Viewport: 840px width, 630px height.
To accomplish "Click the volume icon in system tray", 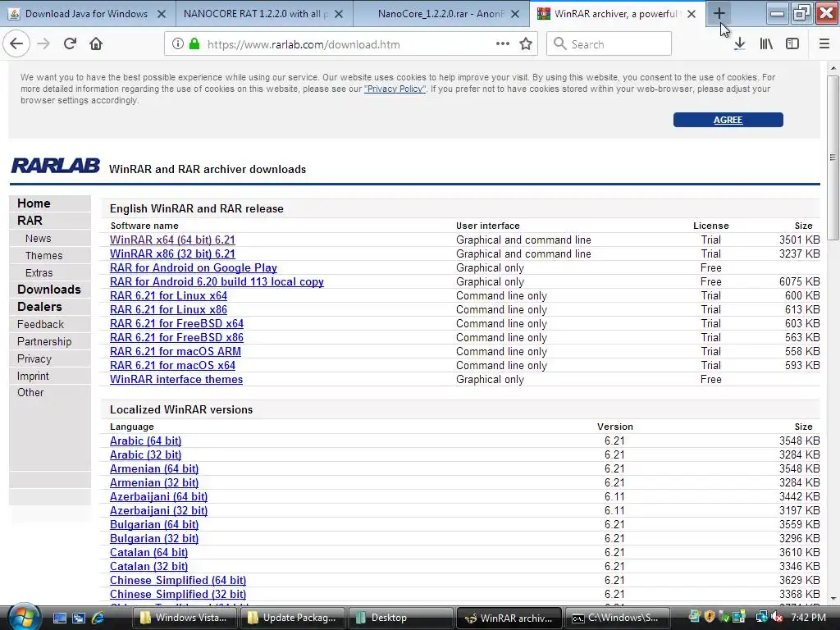I will pyautogui.click(x=777, y=618).
